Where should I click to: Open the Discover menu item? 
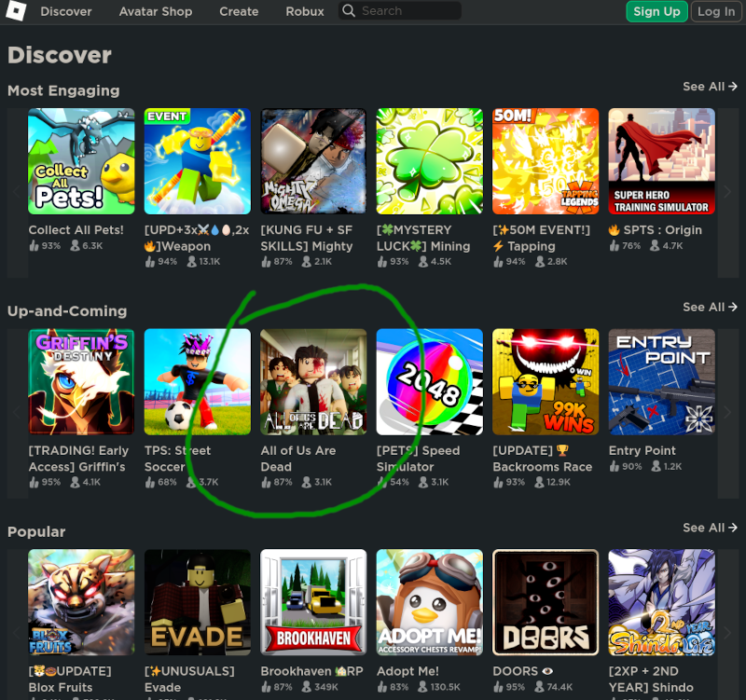65,11
